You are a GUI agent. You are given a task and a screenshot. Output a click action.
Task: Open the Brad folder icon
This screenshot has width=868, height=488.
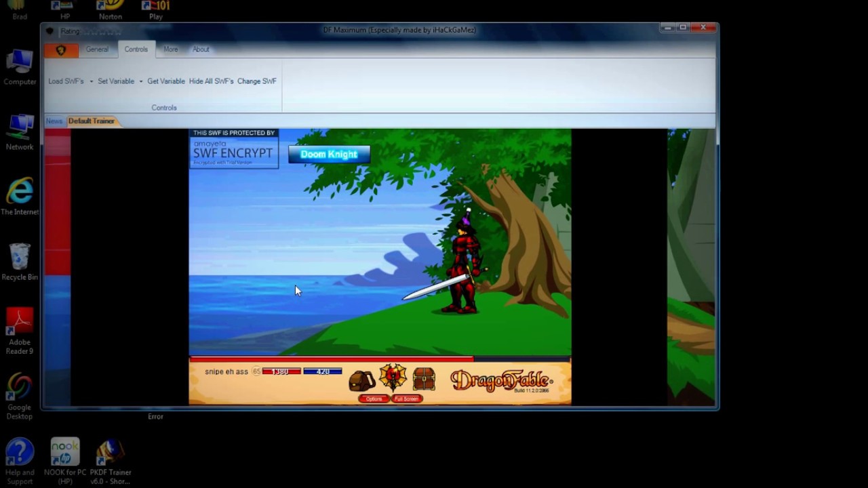pyautogui.click(x=20, y=10)
